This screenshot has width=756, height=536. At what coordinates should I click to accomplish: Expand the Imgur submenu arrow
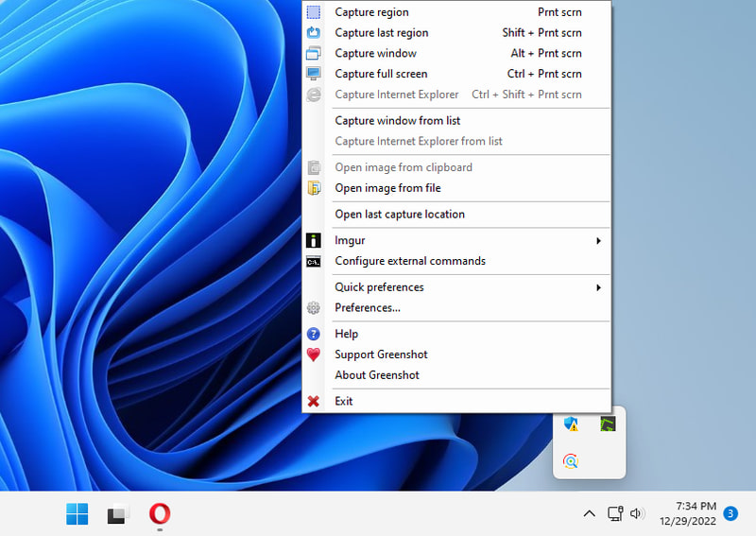(598, 241)
